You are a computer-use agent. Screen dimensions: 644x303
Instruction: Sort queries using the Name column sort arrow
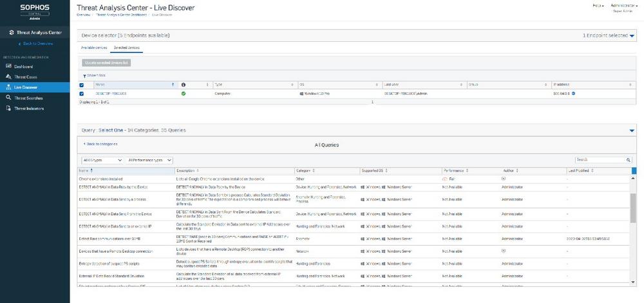point(91,170)
